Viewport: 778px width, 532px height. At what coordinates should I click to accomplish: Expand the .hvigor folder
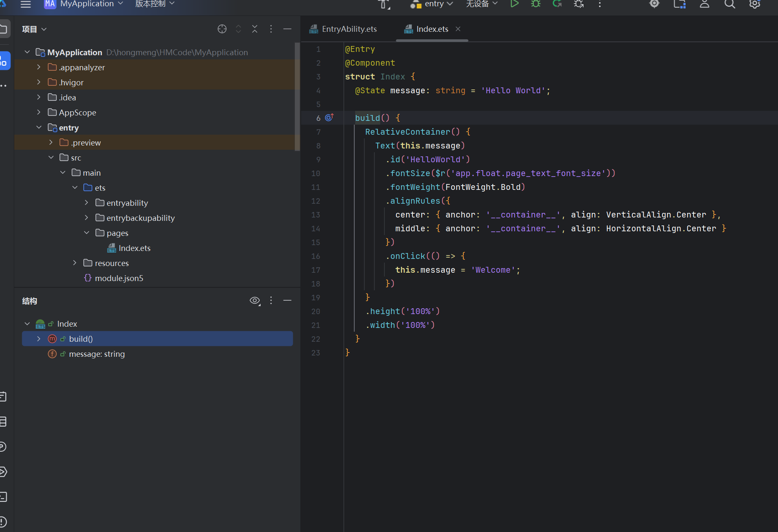point(39,82)
